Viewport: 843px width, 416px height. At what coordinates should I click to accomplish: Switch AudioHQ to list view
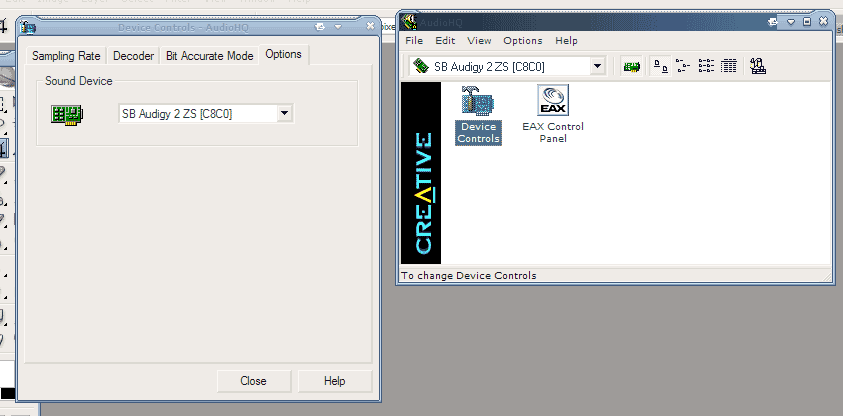(706, 67)
